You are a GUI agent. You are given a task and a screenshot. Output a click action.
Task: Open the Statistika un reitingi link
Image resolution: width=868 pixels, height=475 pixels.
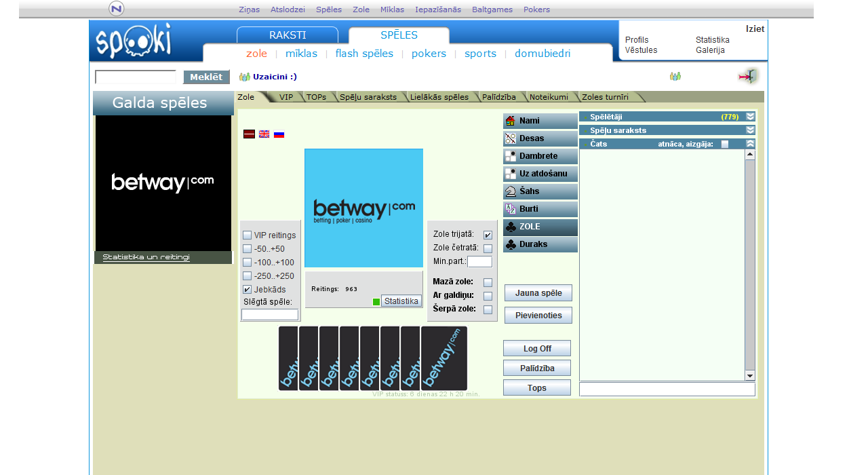[x=146, y=257]
